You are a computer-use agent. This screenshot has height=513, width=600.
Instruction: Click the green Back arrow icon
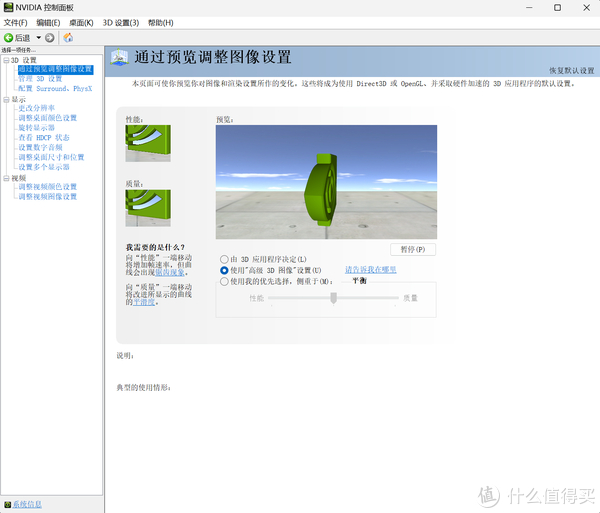pyautogui.click(x=8, y=38)
